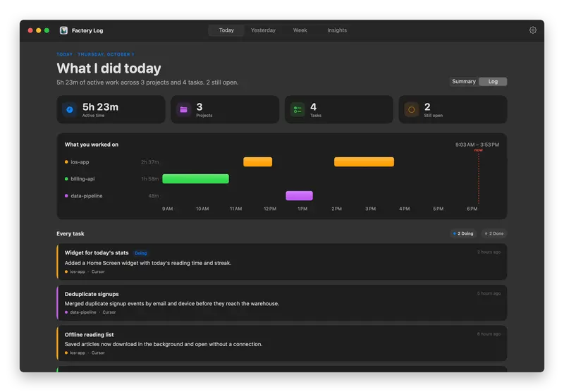564x392 pixels.
Task: Switch to the Yesterday tab
Action: [x=263, y=30]
